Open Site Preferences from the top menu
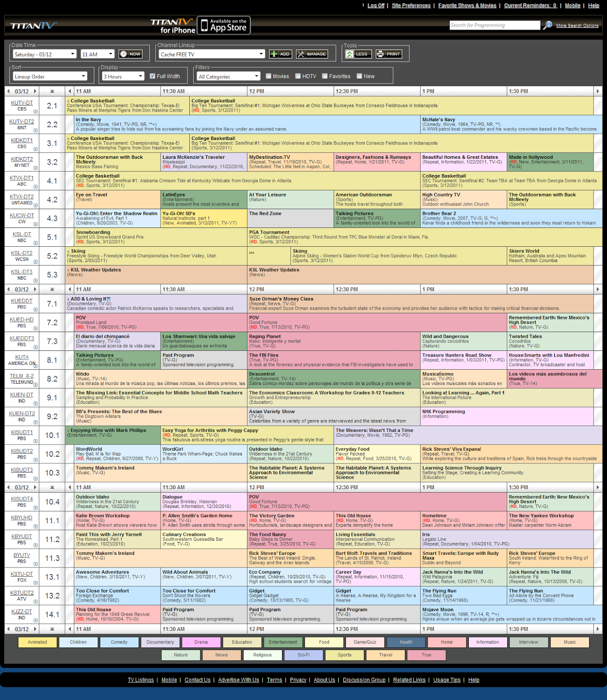 pos(411,6)
